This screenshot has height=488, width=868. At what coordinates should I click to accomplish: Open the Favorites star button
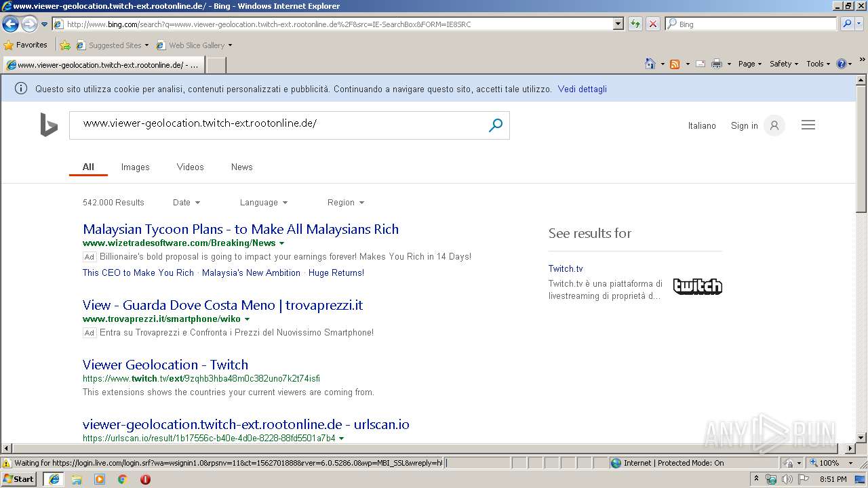click(x=25, y=45)
